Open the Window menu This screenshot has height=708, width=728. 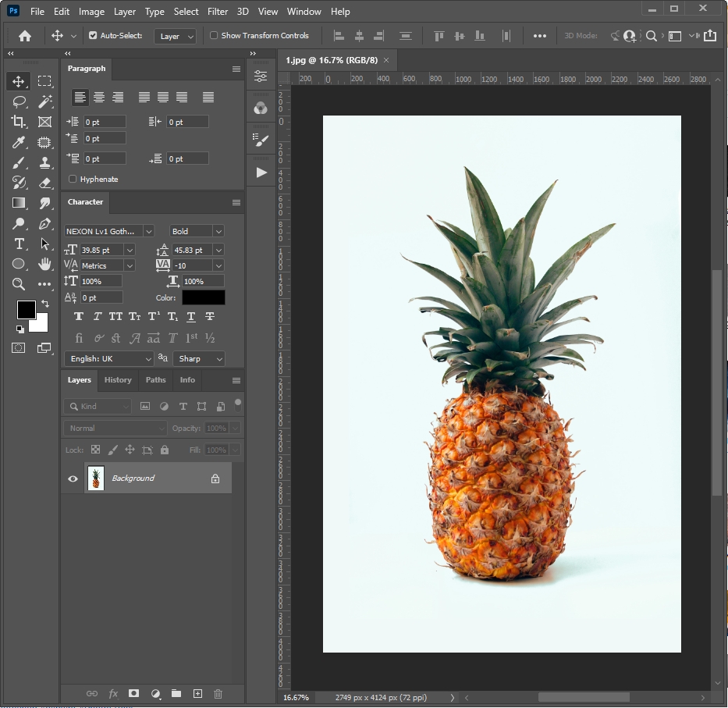tap(304, 12)
